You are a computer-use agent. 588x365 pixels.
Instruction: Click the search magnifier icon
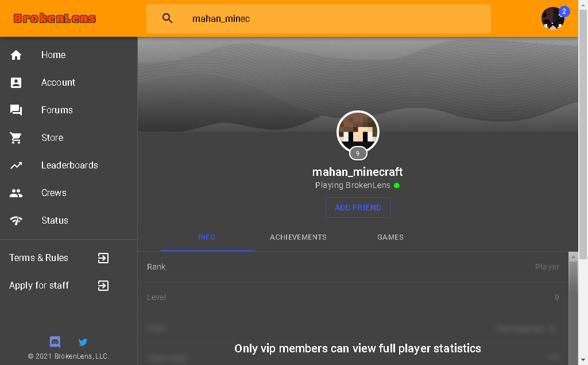click(167, 18)
